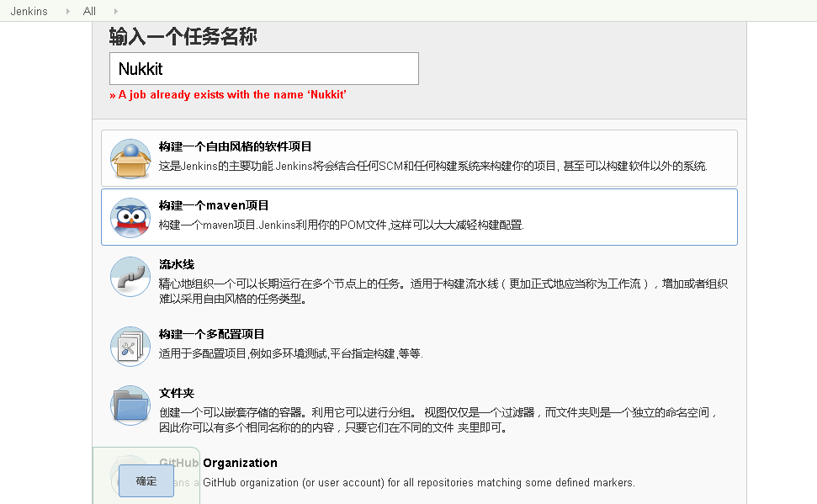Click the GitHub organization description text
The width and height of the screenshot is (817, 504).
(397, 483)
